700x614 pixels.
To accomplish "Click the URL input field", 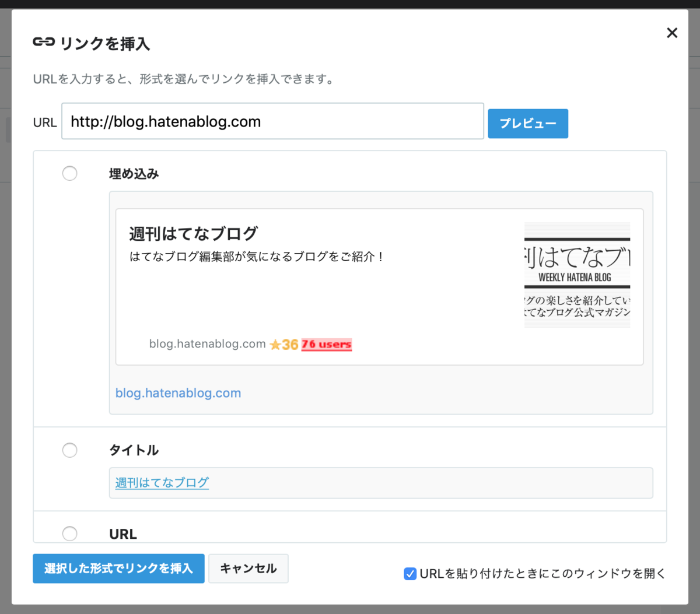I will click(x=272, y=121).
